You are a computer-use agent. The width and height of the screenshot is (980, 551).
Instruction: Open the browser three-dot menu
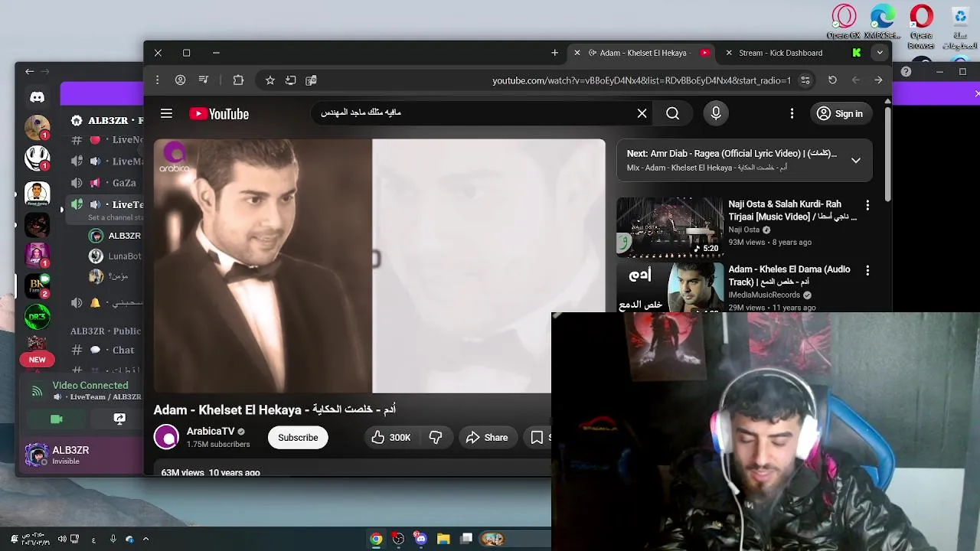pyautogui.click(x=157, y=80)
